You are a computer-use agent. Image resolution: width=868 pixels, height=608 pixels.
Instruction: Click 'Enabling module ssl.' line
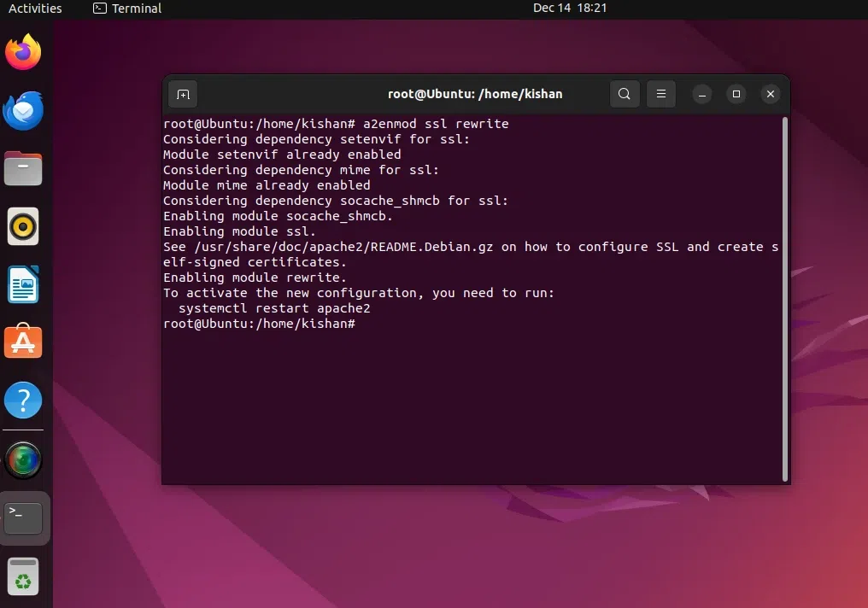point(240,231)
